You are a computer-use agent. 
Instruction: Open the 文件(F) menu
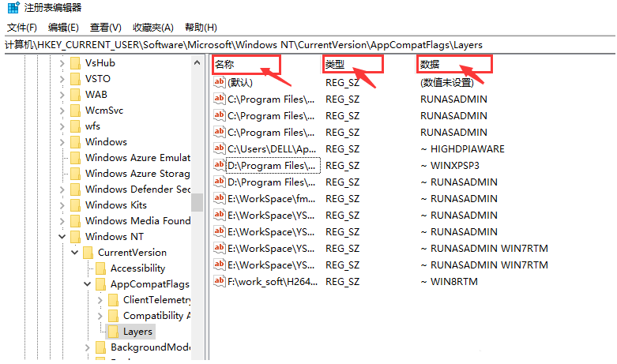coord(22,28)
